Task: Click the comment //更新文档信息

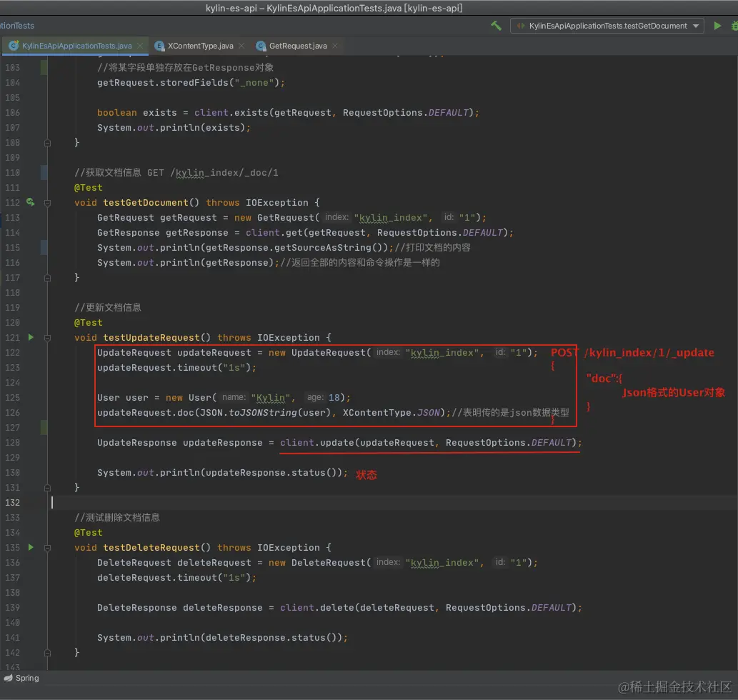Action: (108, 308)
